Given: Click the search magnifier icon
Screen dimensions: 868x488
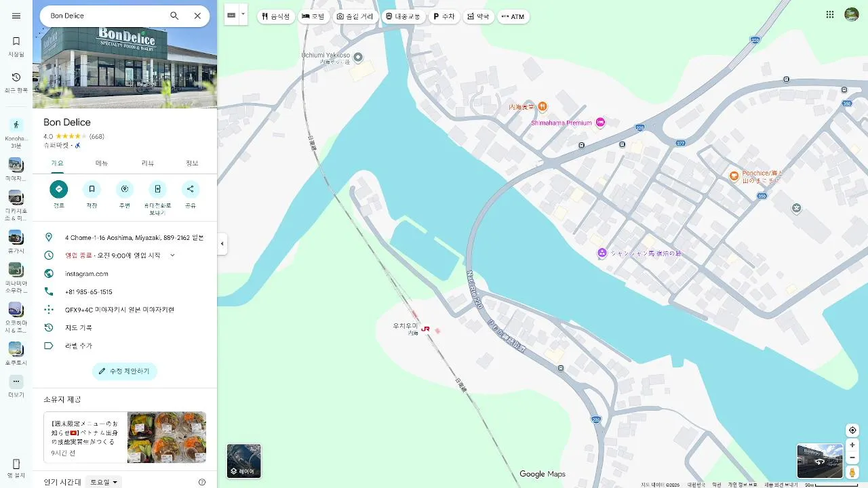Looking at the screenshot, I should tap(174, 16).
